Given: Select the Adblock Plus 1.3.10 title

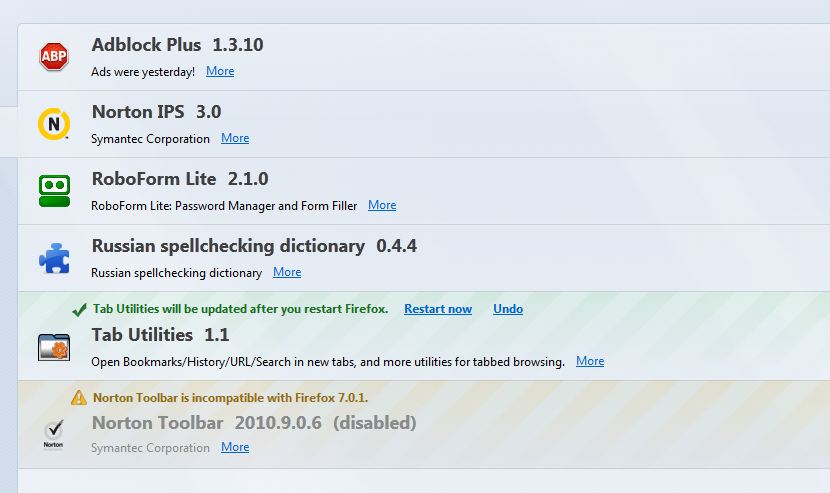Looking at the screenshot, I should pyautogui.click(x=177, y=45).
